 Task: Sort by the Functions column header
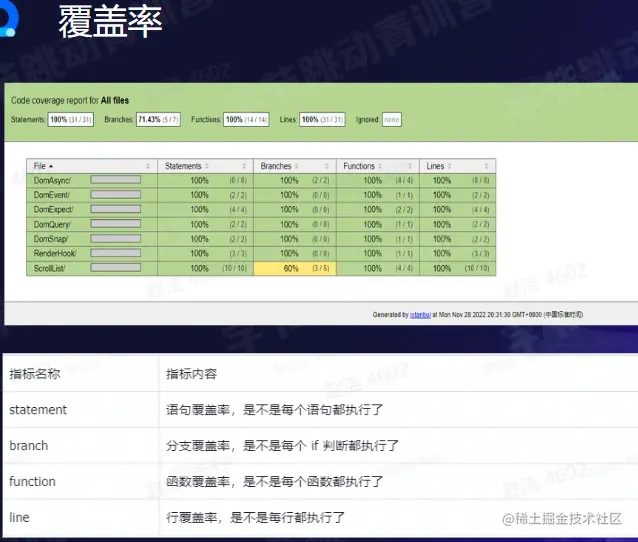[x=378, y=166]
